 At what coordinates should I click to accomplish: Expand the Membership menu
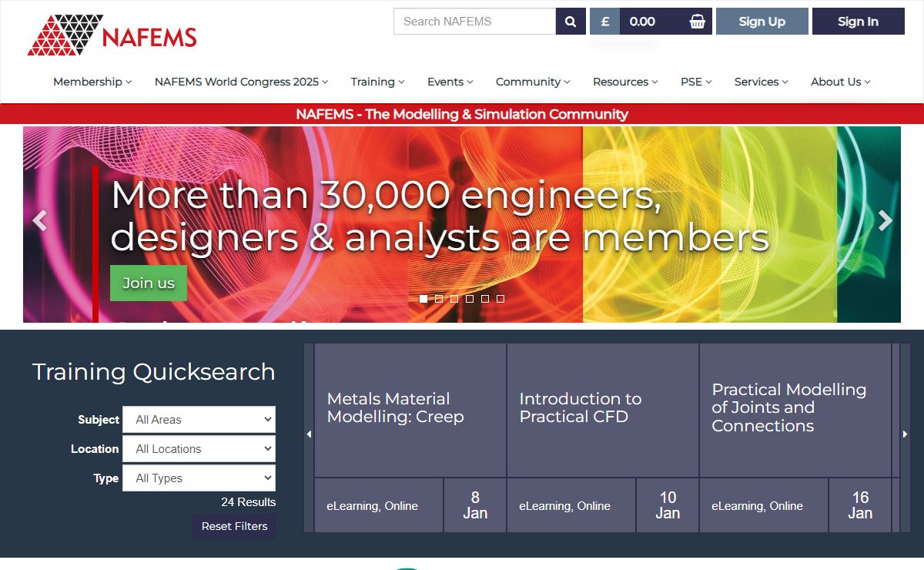tap(92, 82)
